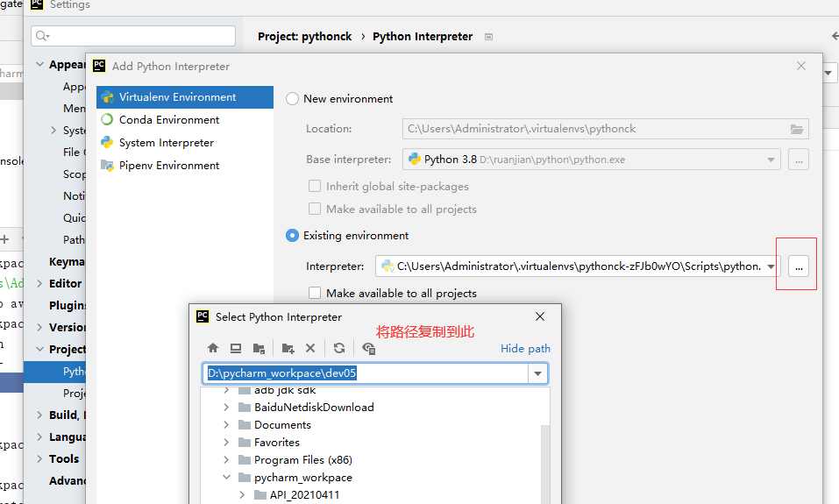This screenshot has width=839, height=504.
Task: Click the delete X toolbar icon
Action: (x=310, y=348)
